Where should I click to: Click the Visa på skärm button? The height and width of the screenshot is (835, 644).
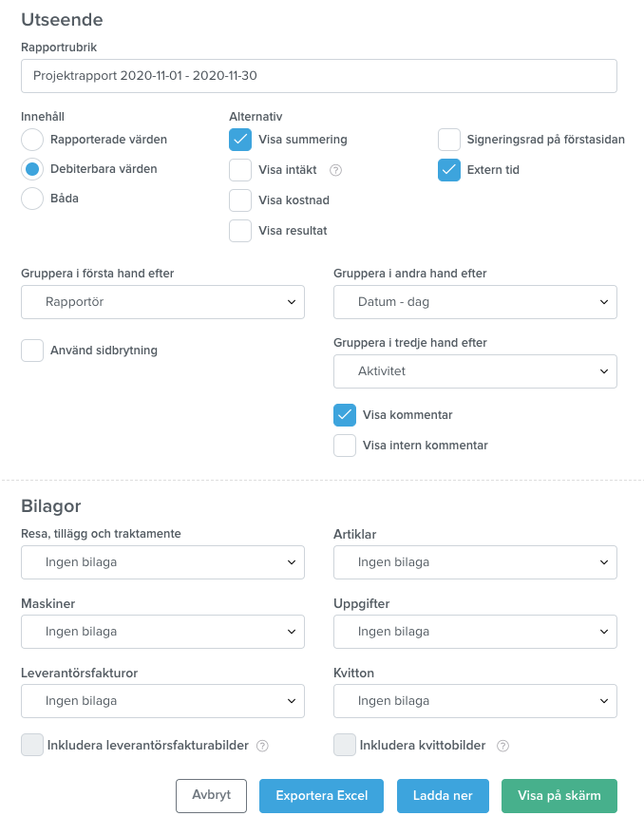click(x=559, y=796)
